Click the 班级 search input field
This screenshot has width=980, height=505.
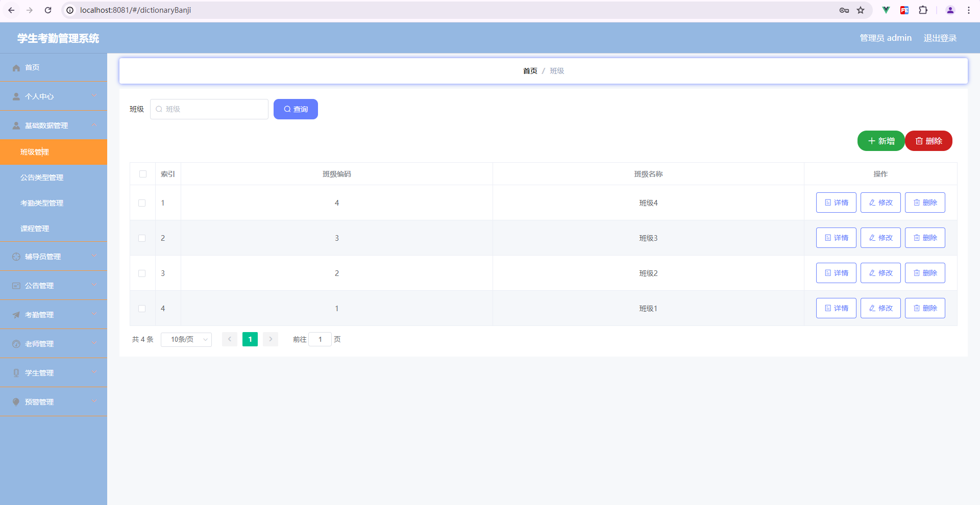(x=209, y=109)
